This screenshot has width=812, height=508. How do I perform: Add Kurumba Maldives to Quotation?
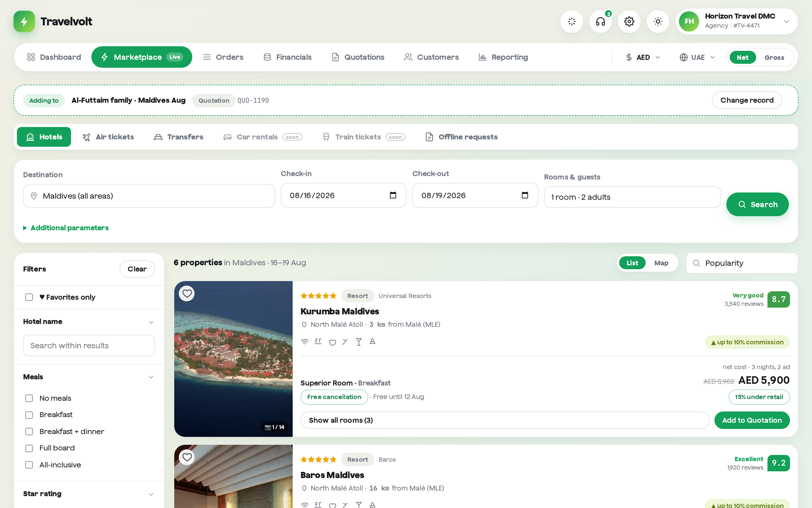pyautogui.click(x=752, y=420)
